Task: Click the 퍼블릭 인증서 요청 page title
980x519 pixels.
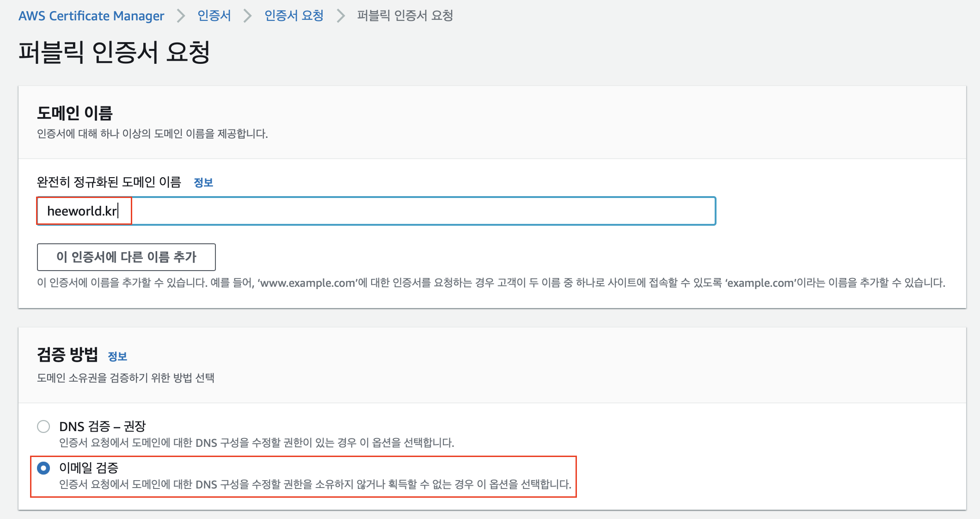Action: coord(114,52)
